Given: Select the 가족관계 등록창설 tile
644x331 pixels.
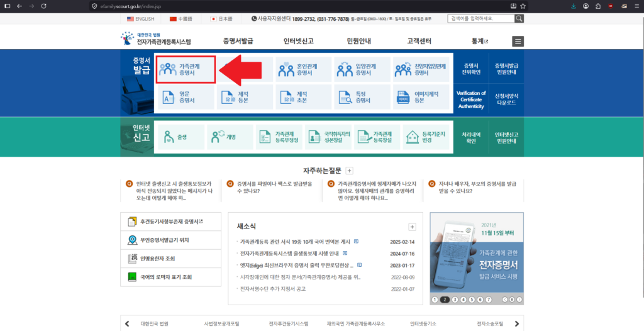Looking at the screenshot, I should (377, 137).
